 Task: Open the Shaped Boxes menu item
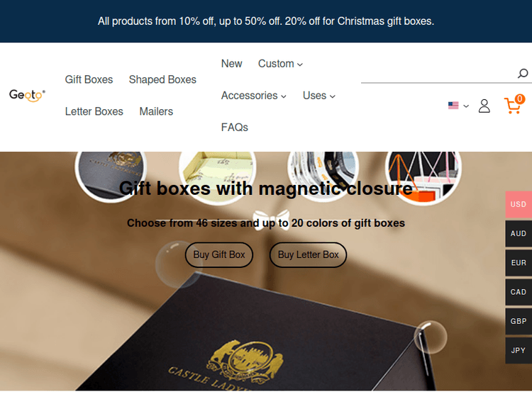point(162,79)
